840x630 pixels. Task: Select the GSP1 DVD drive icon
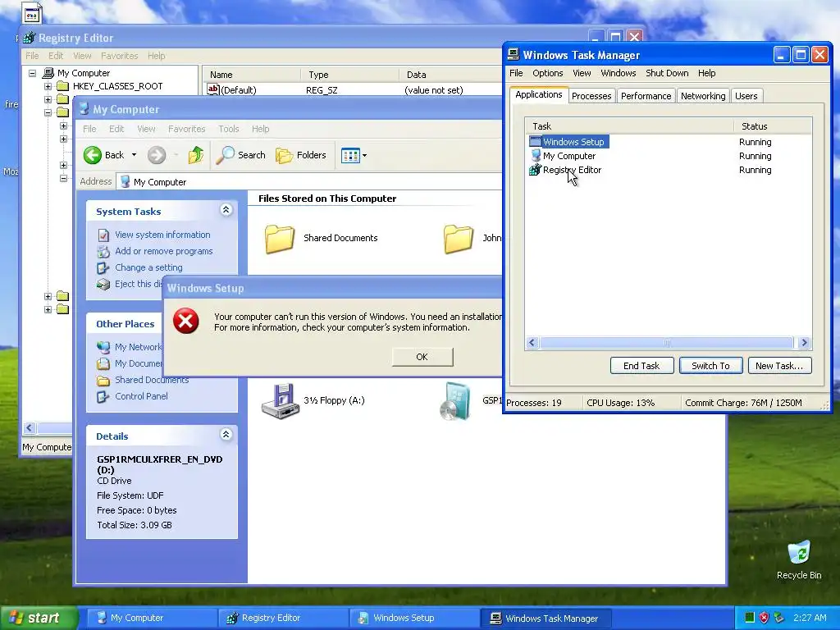point(454,400)
